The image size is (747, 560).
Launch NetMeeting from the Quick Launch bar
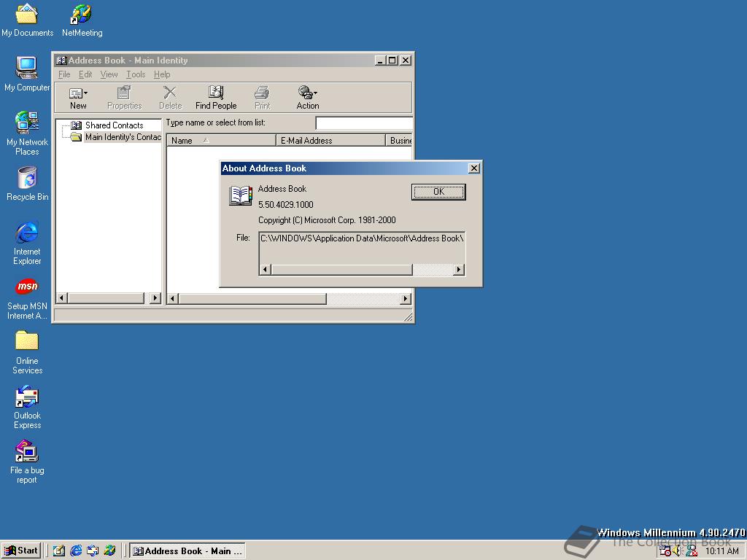[x=109, y=551]
